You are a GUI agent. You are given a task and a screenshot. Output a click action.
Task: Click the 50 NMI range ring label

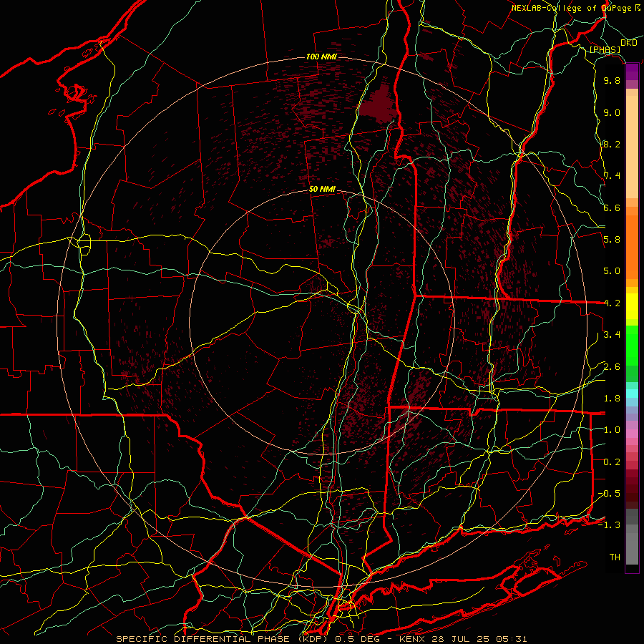(322, 190)
